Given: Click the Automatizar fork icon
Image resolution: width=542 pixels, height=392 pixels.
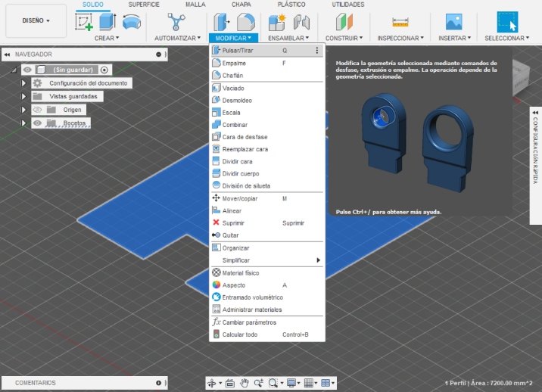Looking at the screenshot, I should tap(176, 22).
